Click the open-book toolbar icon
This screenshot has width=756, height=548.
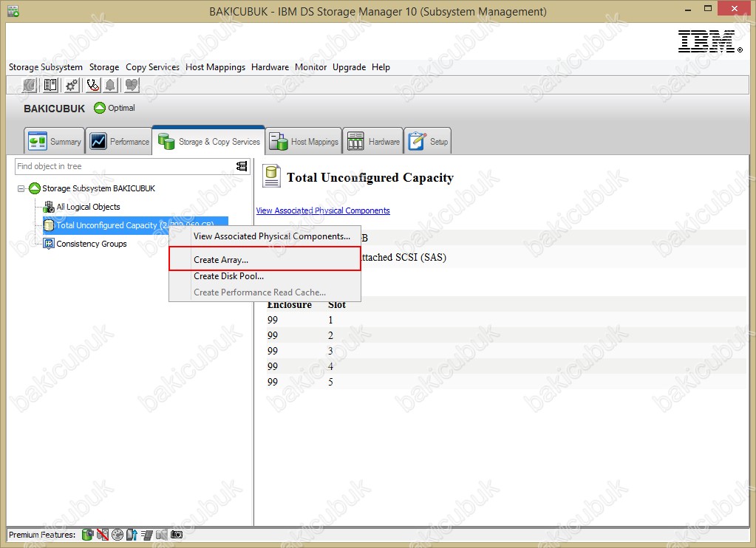50,86
